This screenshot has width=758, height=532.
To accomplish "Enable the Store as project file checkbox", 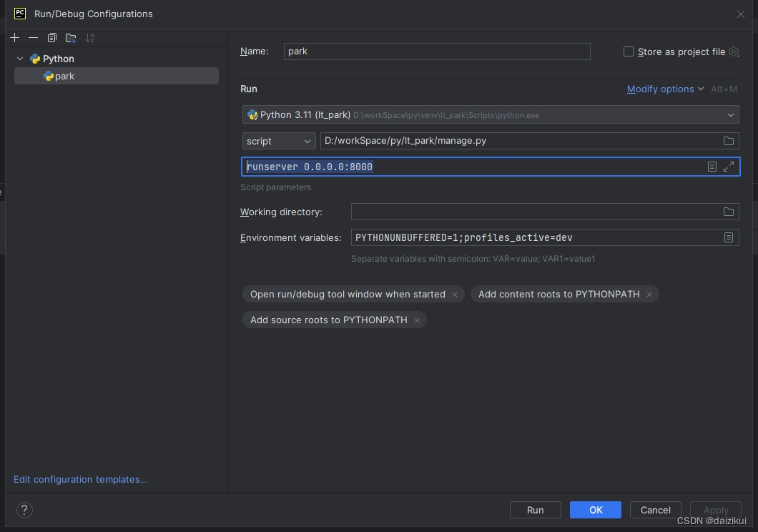I will (x=628, y=51).
